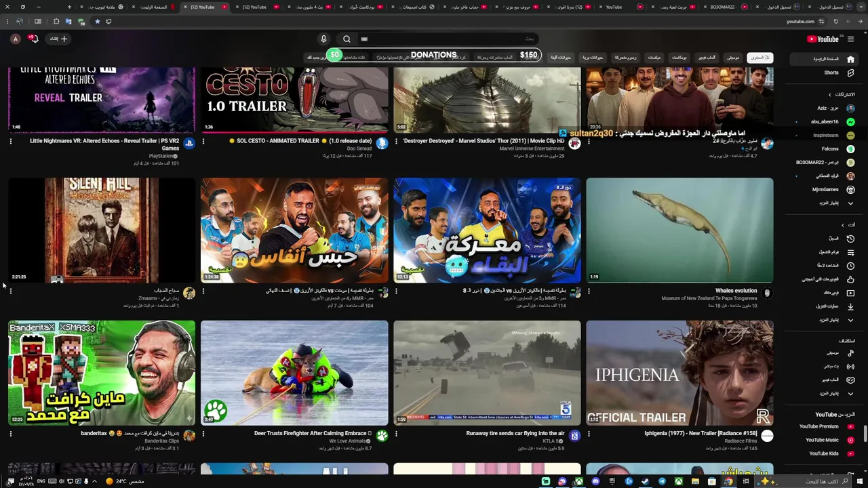
Task: Open options menu for Destroyer Destroyed video
Action: (396, 142)
